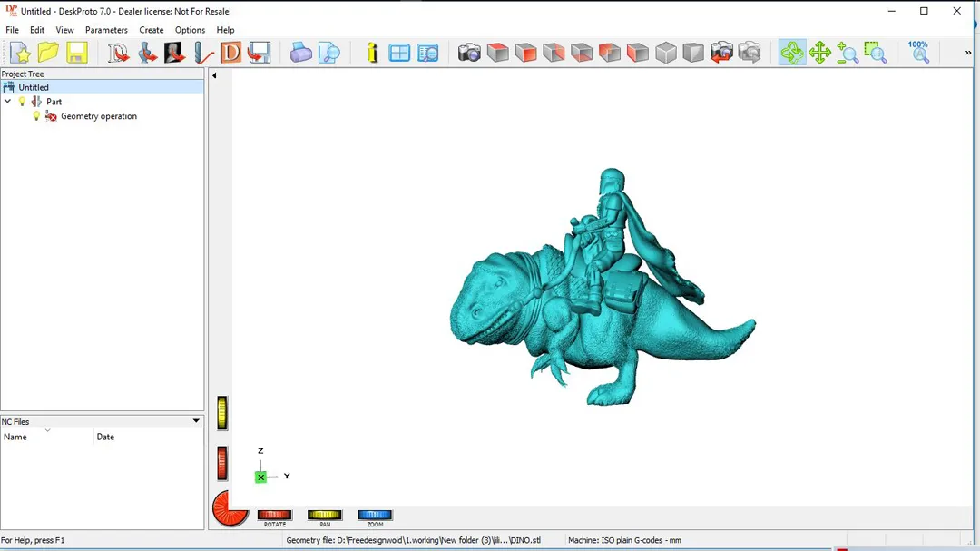This screenshot has width=980, height=551.
Task: Load geometry with the blue vase icon
Action: click(147, 53)
